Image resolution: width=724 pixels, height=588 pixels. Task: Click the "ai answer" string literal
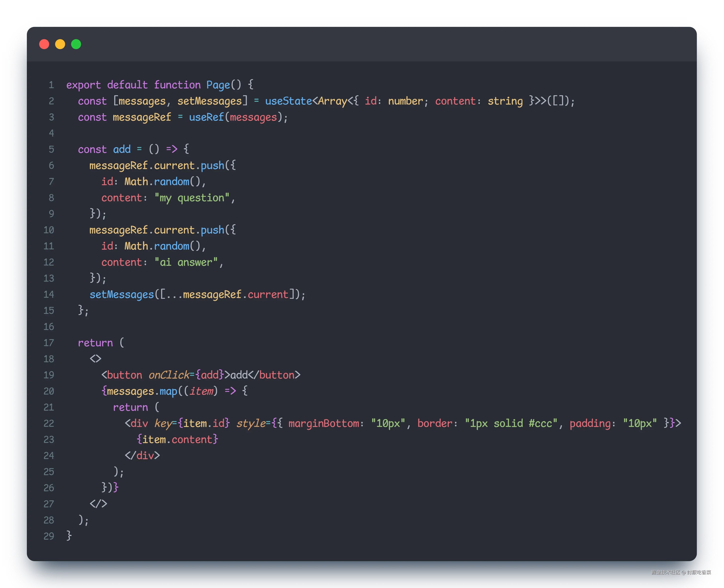click(x=186, y=262)
